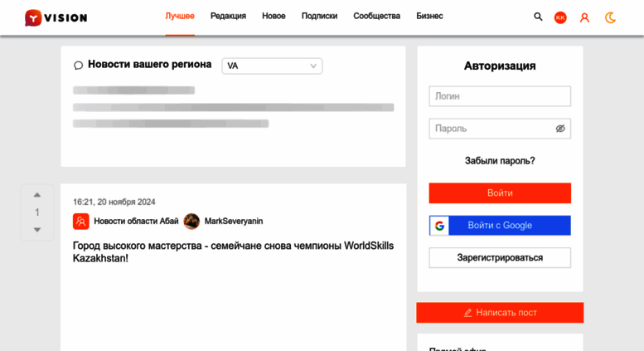
Task: Open the user profile icon
Action: [x=584, y=17]
